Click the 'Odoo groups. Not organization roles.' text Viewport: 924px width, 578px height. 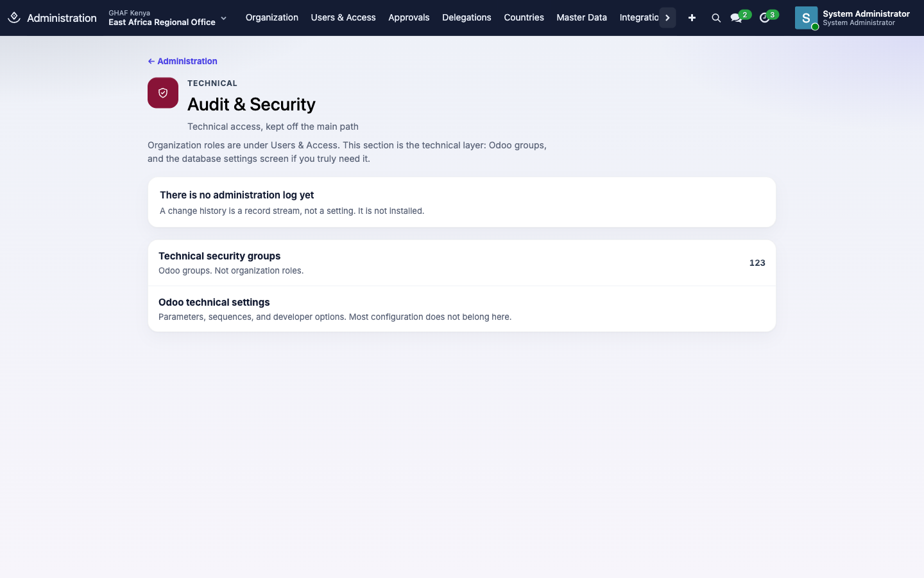click(231, 270)
